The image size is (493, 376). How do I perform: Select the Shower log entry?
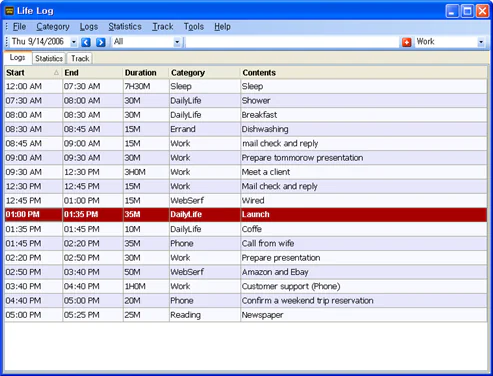(x=246, y=101)
